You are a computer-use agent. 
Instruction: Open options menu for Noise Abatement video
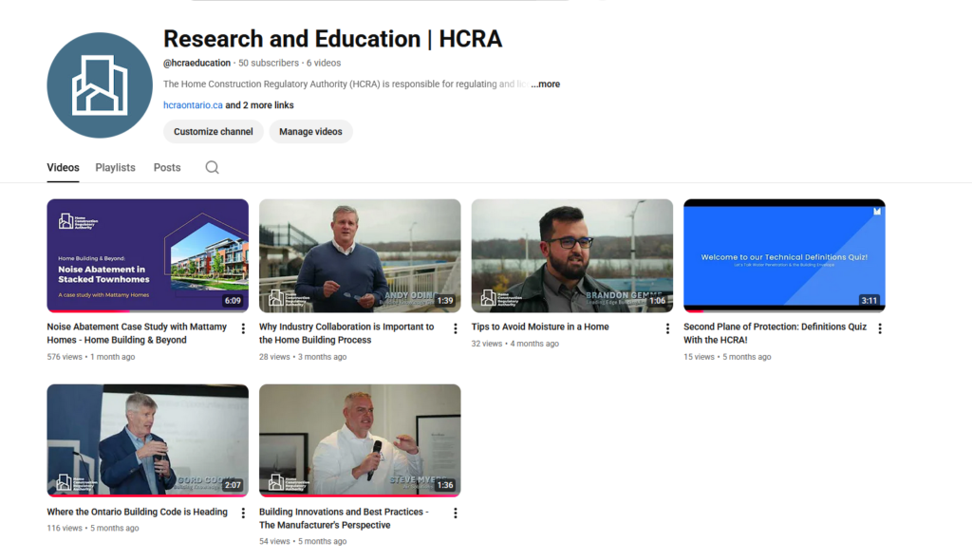click(x=243, y=328)
